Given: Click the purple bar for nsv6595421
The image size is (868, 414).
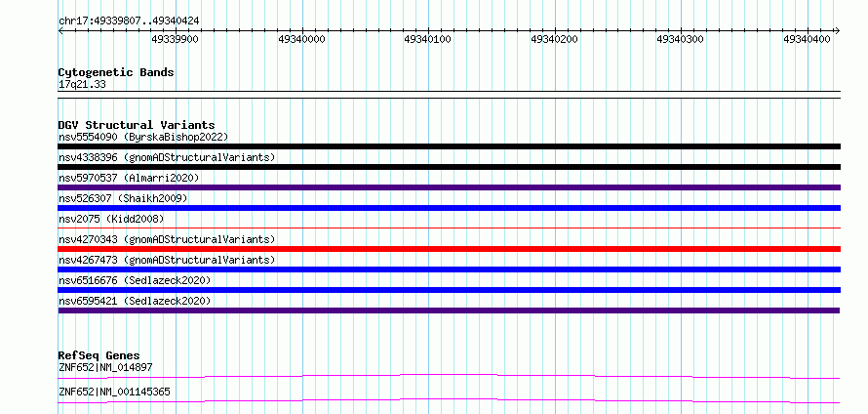Looking at the screenshot, I should [x=449, y=310].
